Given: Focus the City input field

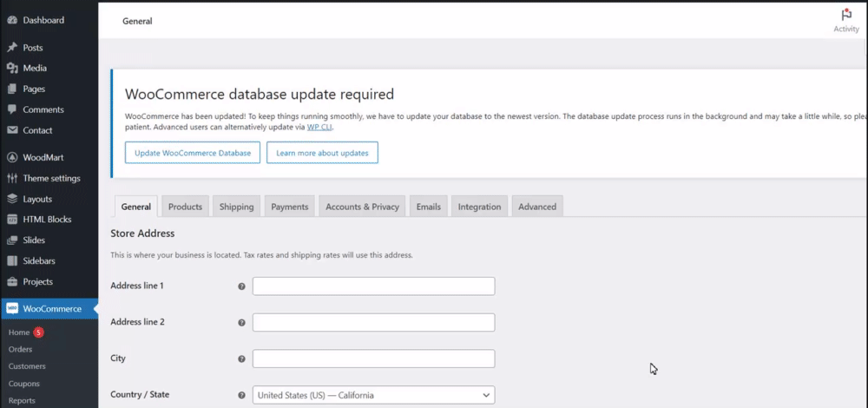Looking at the screenshot, I should click(x=373, y=359).
